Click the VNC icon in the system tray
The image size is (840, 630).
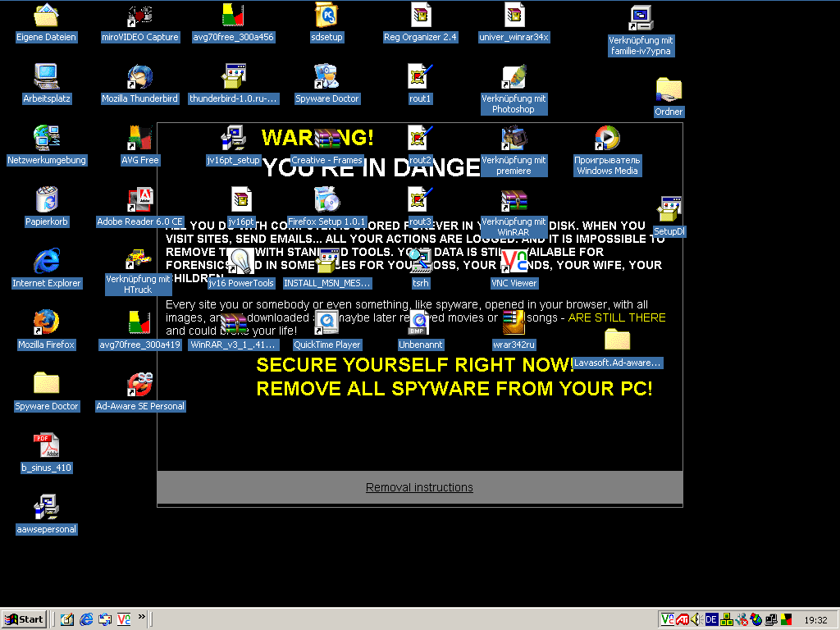(667, 620)
